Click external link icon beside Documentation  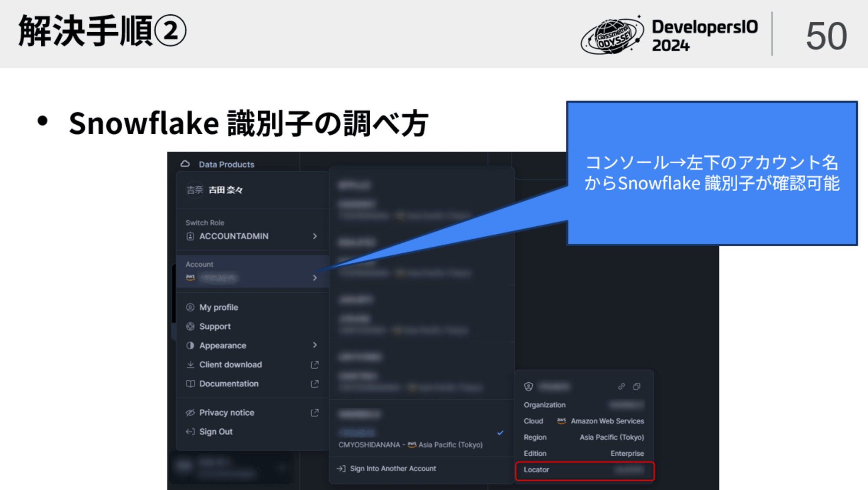[315, 384]
